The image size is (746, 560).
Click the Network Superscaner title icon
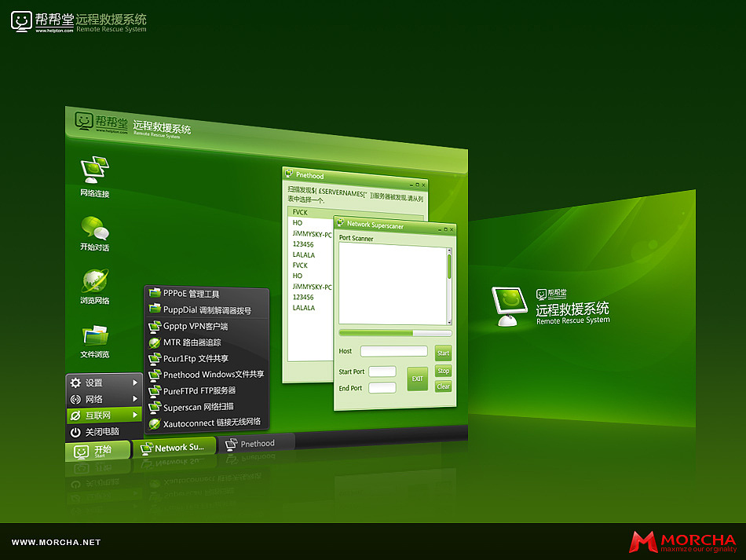click(340, 222)
